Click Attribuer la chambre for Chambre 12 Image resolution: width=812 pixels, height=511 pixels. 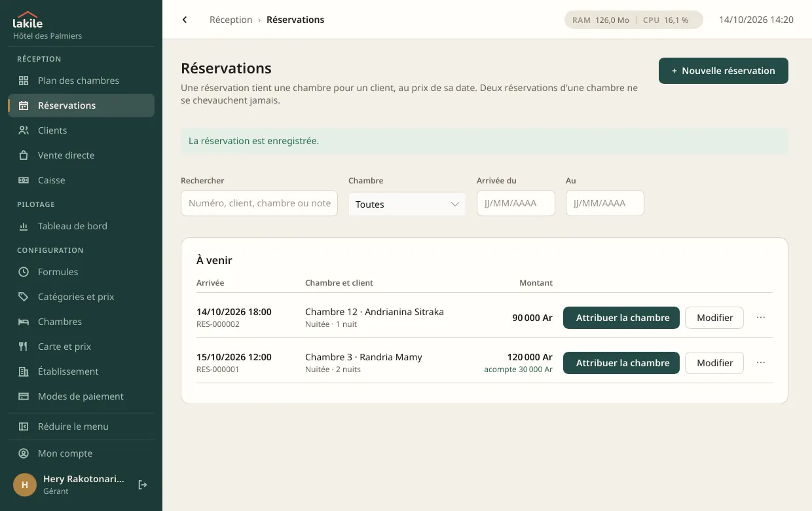[x=621, y=318]
